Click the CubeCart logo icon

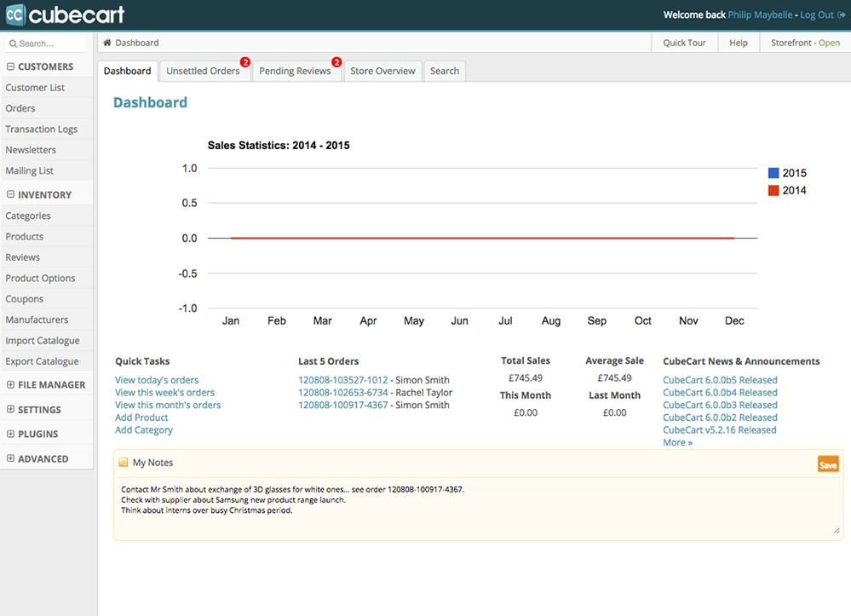[x=14, y=14]
